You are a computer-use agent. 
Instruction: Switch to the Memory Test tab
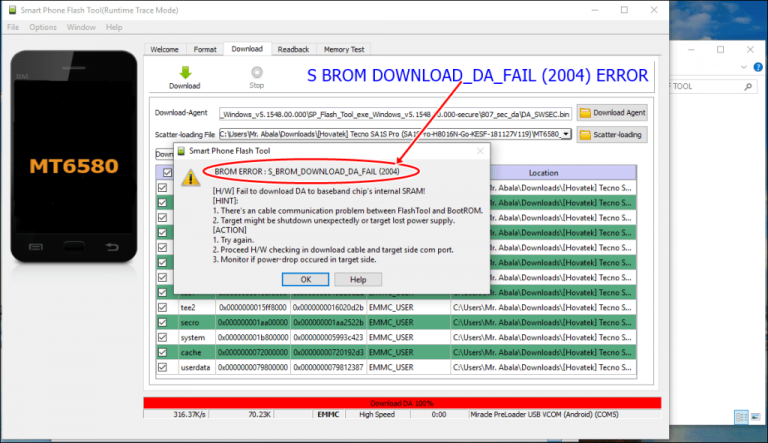(343, 48)
